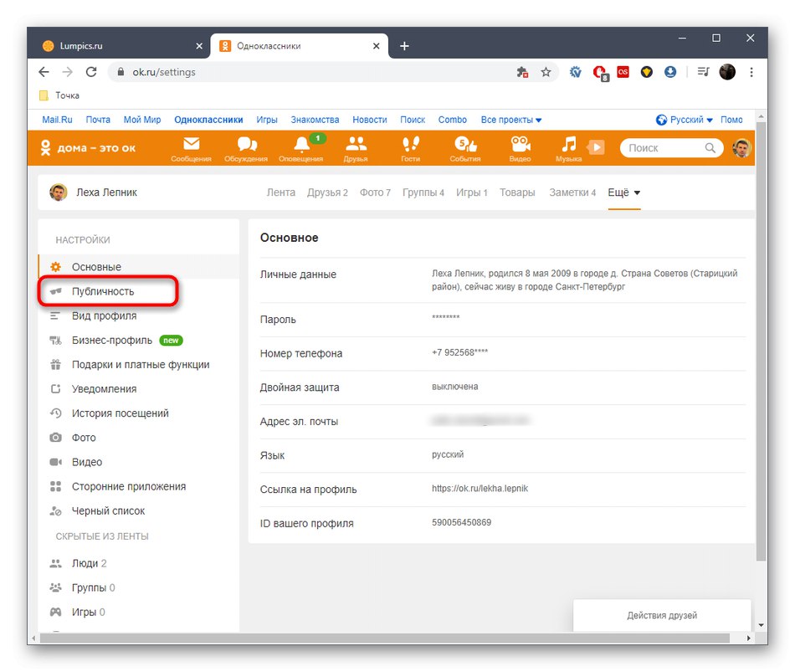Viewport: 795px width, 672px height.
Task: Open browser extensions puzzle icon
Action: (522, 72)
